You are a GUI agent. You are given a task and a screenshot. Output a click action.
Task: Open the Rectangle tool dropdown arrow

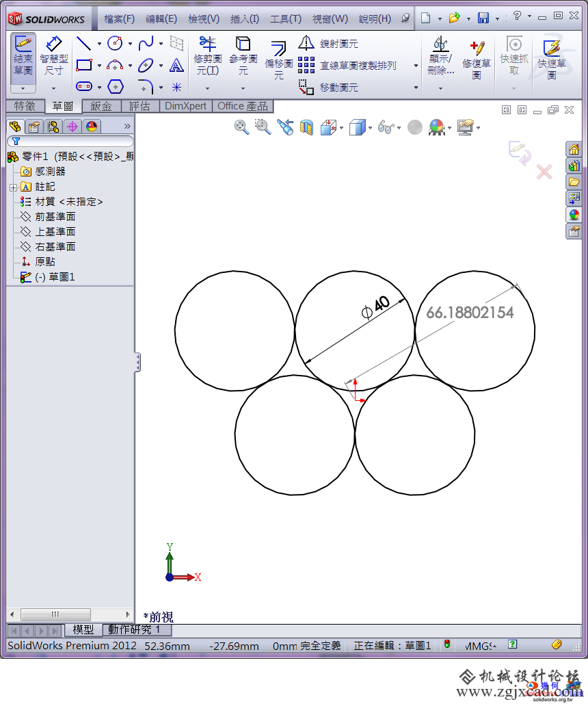click(x=99, y=66)
